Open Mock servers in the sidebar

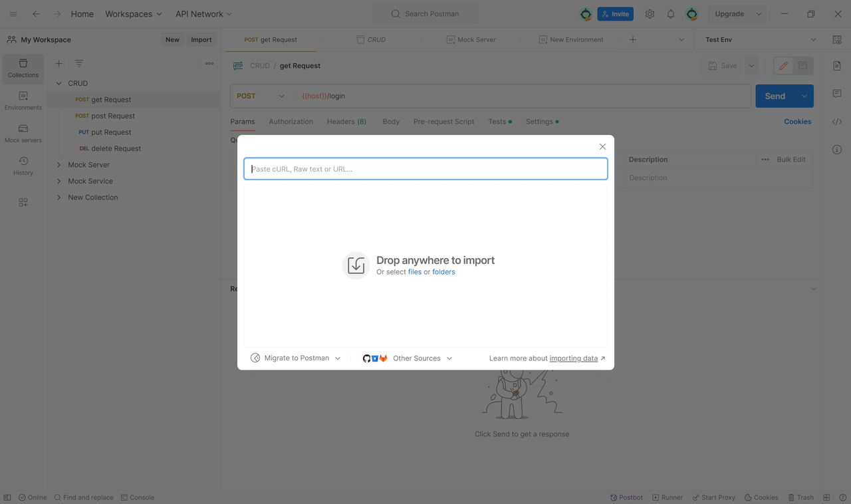(x=23, y=134)
